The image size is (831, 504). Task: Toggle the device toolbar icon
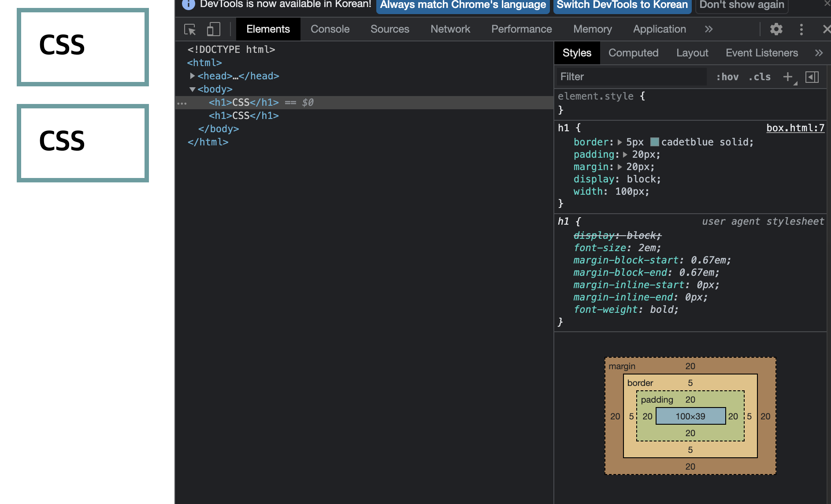[213, 30]
